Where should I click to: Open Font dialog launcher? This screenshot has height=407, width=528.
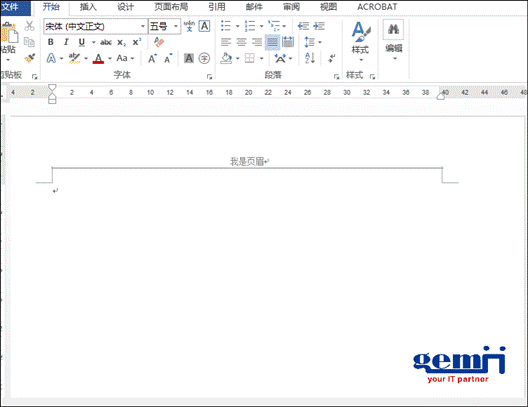click(x=209, y=77)
